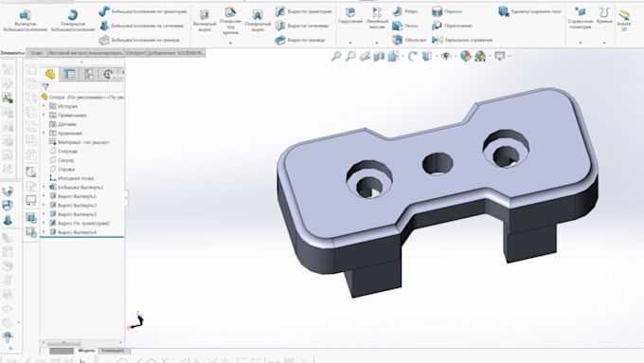Click the Shell (Оболочка) tool
The width and height of the screenshot is (644, 363).
pos(409,41)
